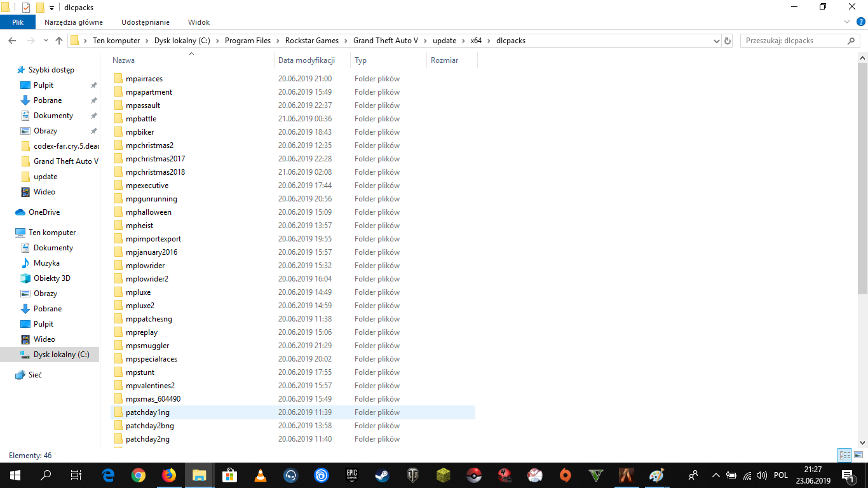
Task: Click the x64 breadcrumb segment
Action: point(476,40)
